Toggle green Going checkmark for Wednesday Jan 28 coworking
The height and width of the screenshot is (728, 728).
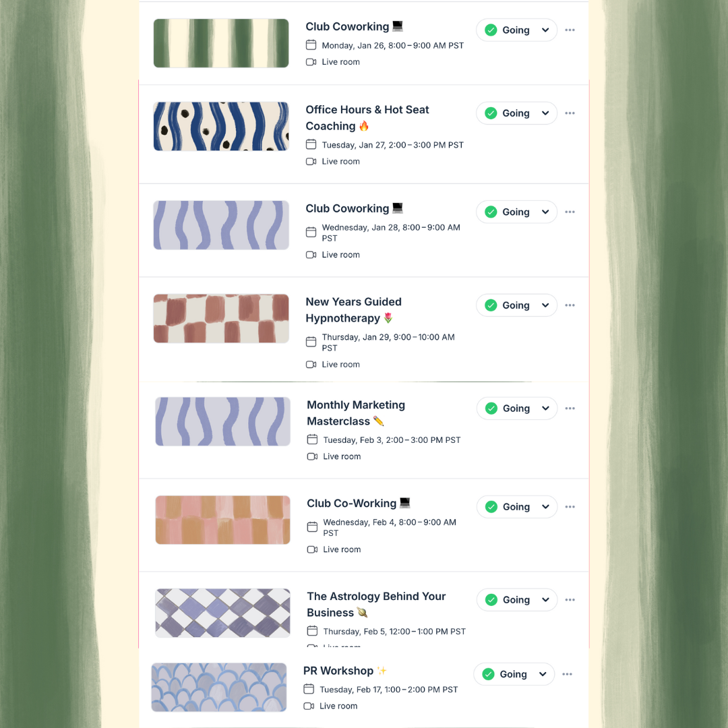tap(491, 212)
